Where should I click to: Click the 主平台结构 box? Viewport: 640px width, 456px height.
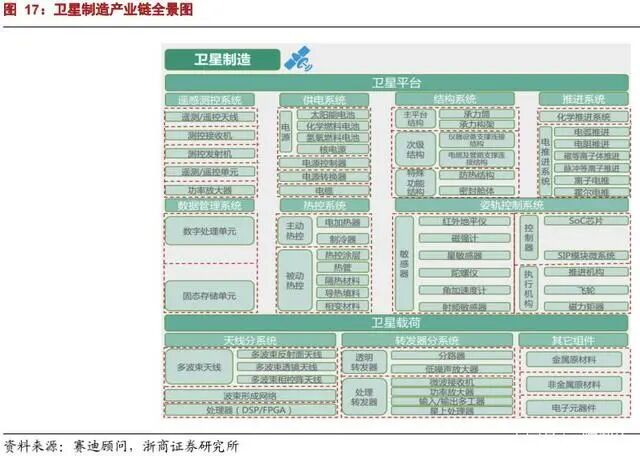tap(415, 118)
